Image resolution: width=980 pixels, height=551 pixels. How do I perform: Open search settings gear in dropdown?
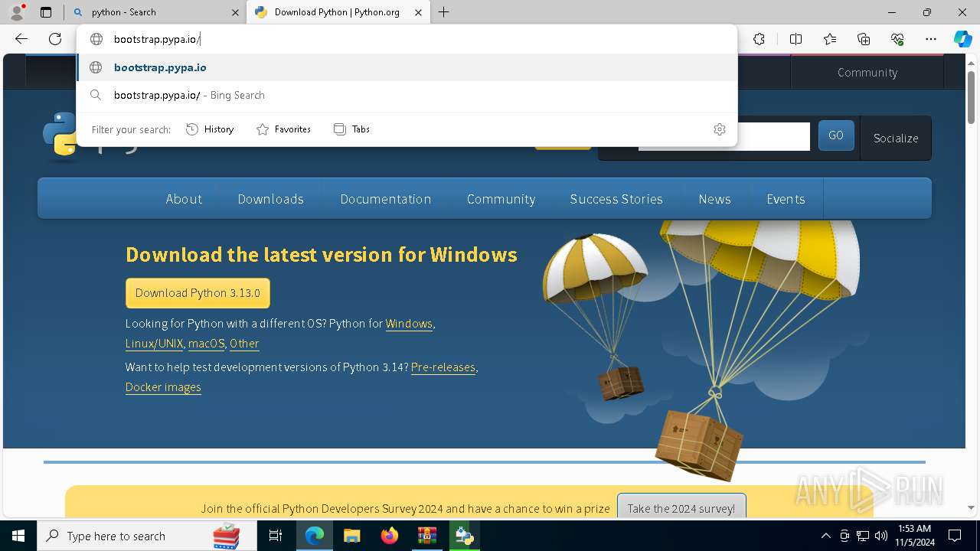click(x=719, y=129)
